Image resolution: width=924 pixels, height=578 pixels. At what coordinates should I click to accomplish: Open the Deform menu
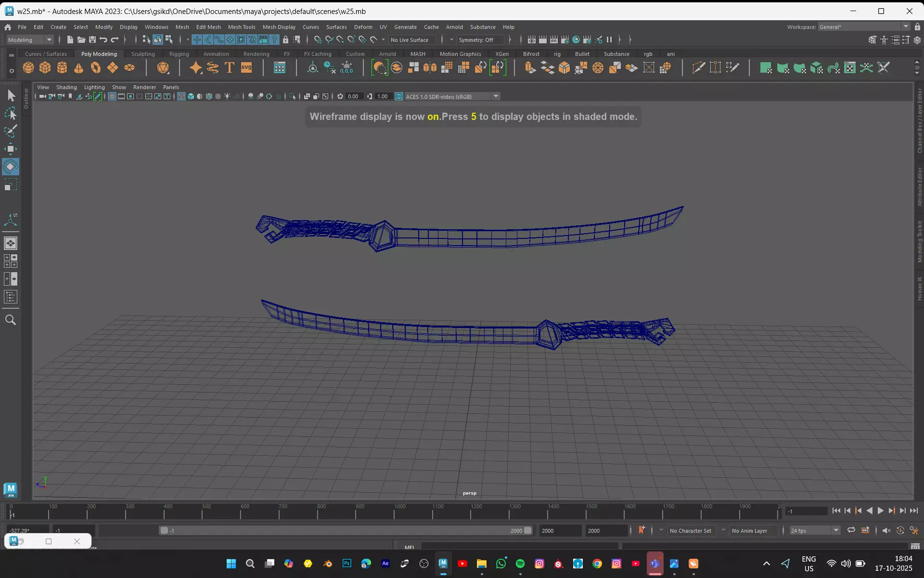coord(363,27)
